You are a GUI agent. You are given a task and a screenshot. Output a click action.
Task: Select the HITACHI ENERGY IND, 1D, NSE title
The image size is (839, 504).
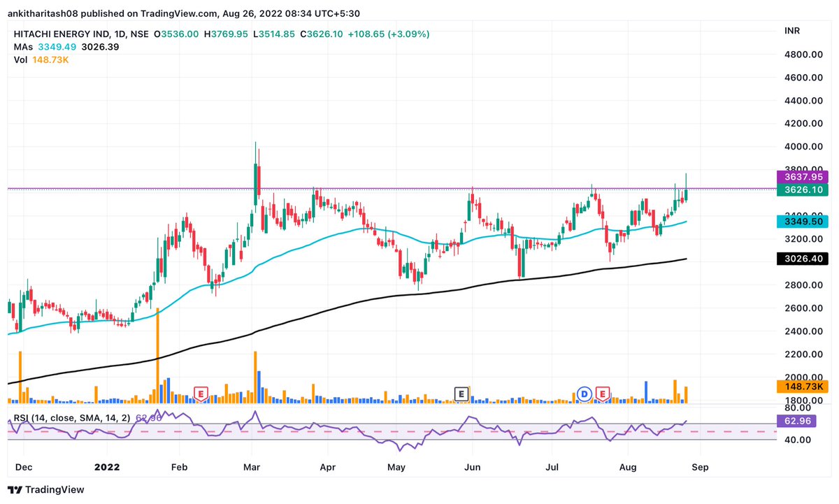pos(80,34)
